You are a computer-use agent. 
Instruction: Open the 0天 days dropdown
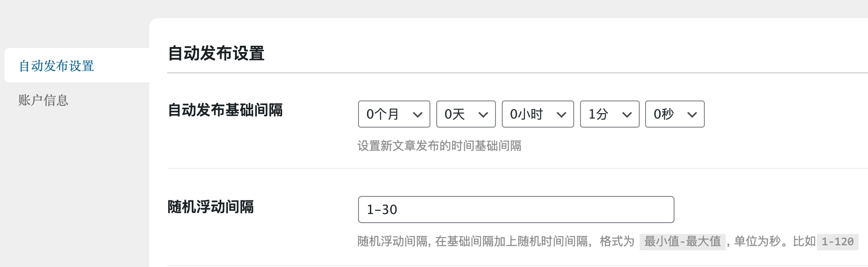coord(466,114)
